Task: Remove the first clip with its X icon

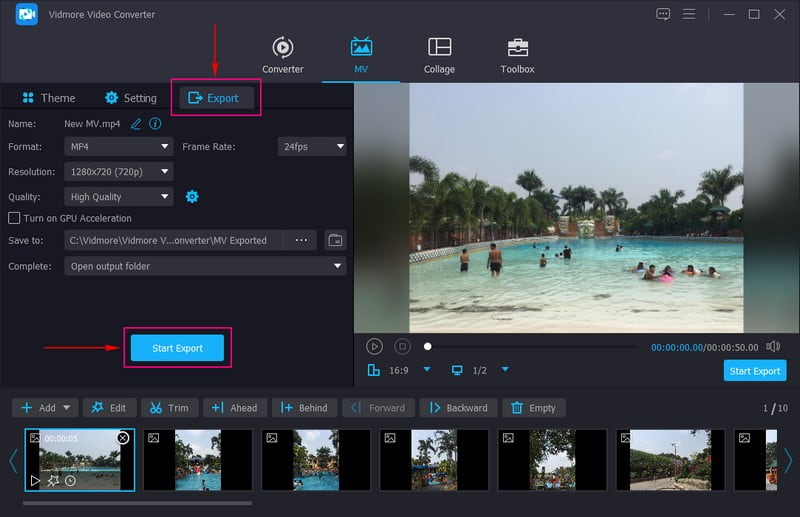Action: click(x=123, y=438)
